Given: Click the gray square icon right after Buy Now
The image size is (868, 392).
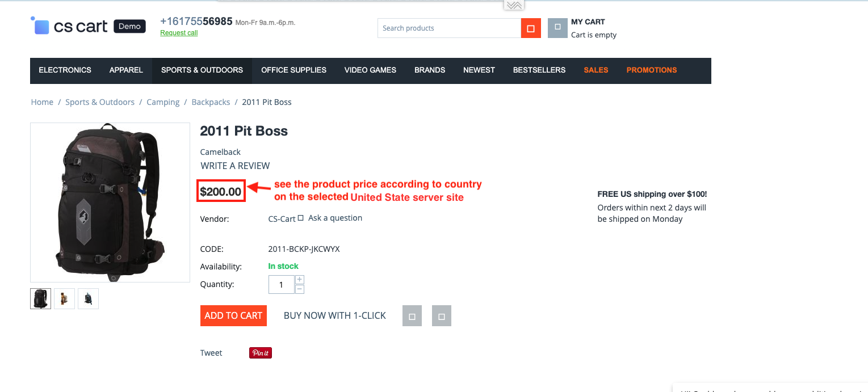Looking at the screenshot, I should tap(412, 316).
